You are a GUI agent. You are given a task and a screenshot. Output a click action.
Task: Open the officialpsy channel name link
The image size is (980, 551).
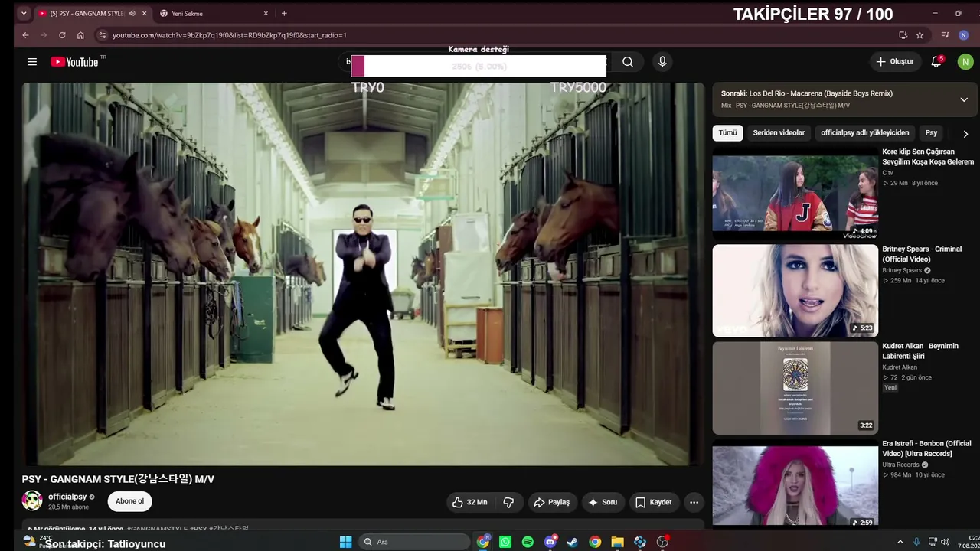tap(67, 497)
